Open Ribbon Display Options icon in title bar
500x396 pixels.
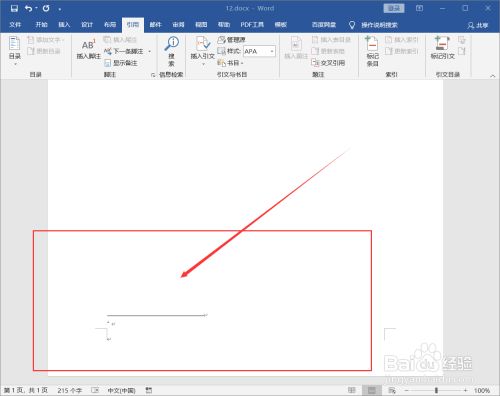click(x=420, y=8)
